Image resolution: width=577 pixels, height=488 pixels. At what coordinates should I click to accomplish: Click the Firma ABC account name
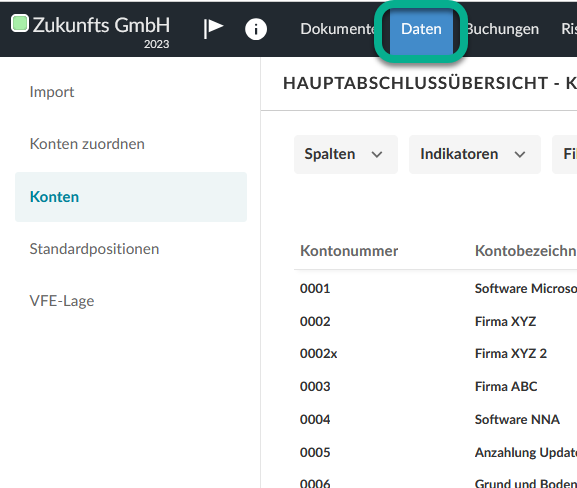coord(506,387)
